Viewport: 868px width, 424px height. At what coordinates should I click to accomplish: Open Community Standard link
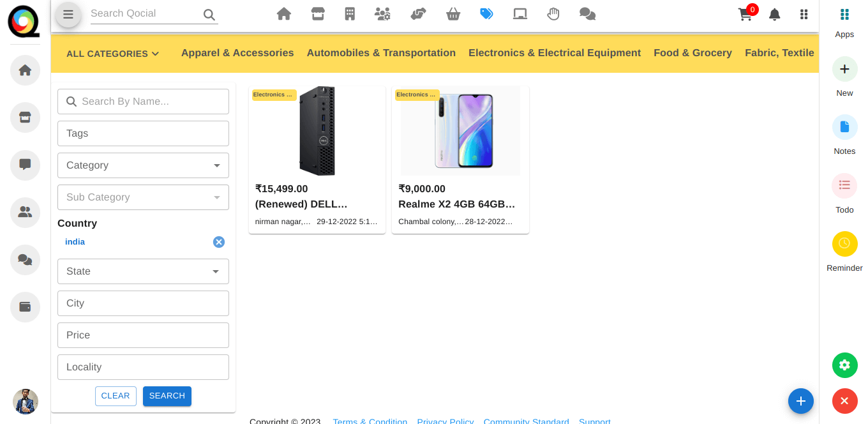(527, 421)
